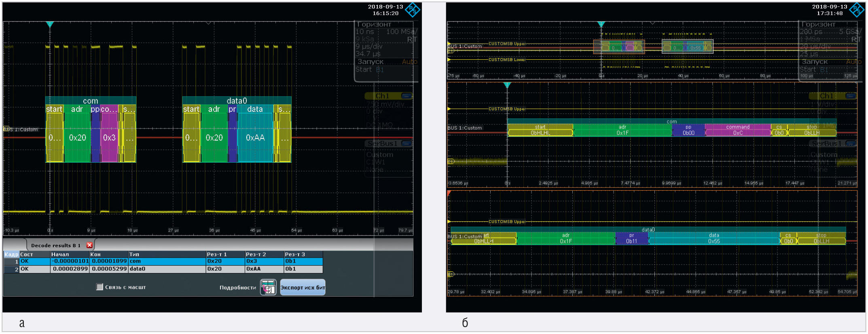Viewport: 868px width, 334px height.
Task: Click the adr 0x1F field in the data0 frame
Action: click(565, 238)
